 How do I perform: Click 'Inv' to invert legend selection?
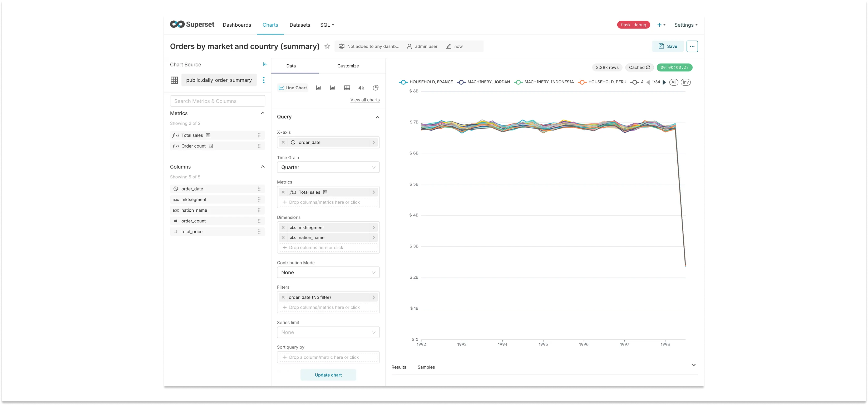[x=685, y=82]
